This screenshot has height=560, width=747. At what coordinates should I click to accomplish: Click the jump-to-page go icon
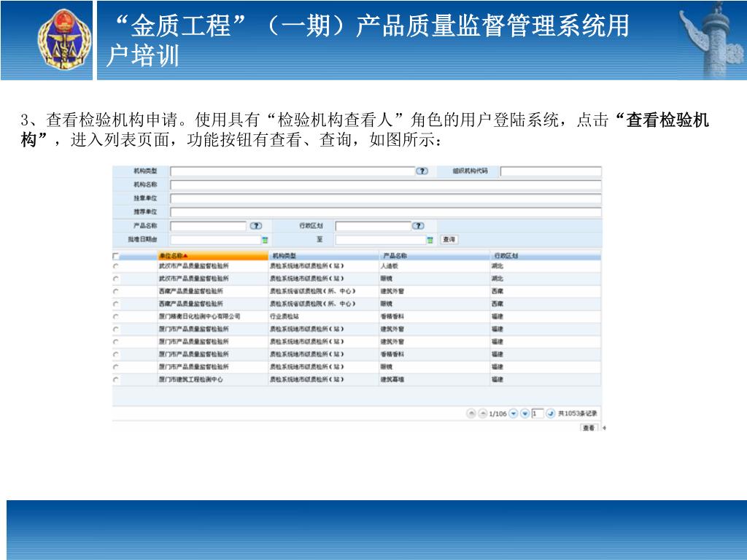coord(550,413)
